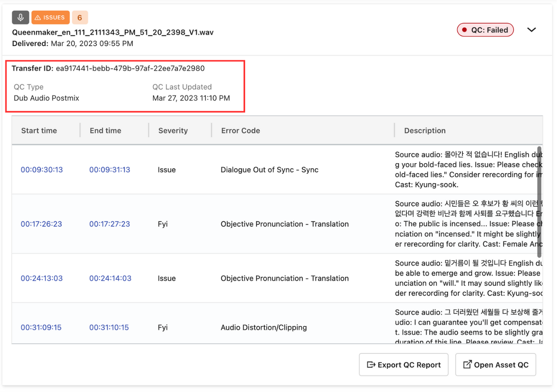Click severity 'Fyi' in 00:31:09:15 row

[x=162, y=327]
